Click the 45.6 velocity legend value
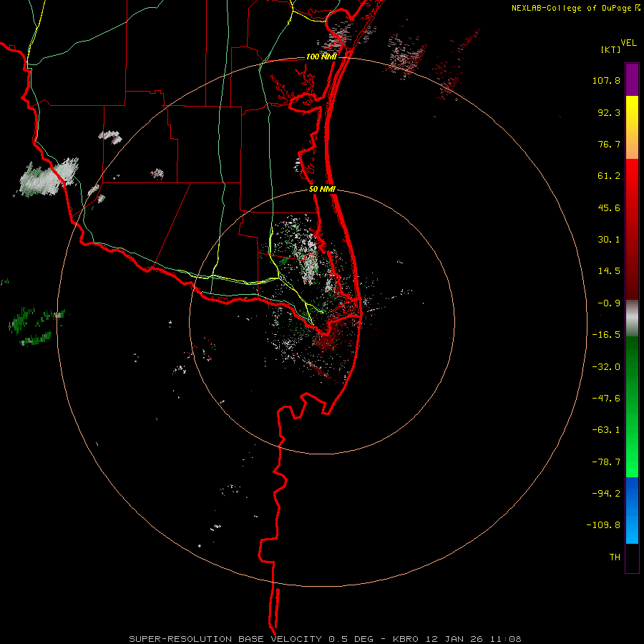 click(609, 208)
